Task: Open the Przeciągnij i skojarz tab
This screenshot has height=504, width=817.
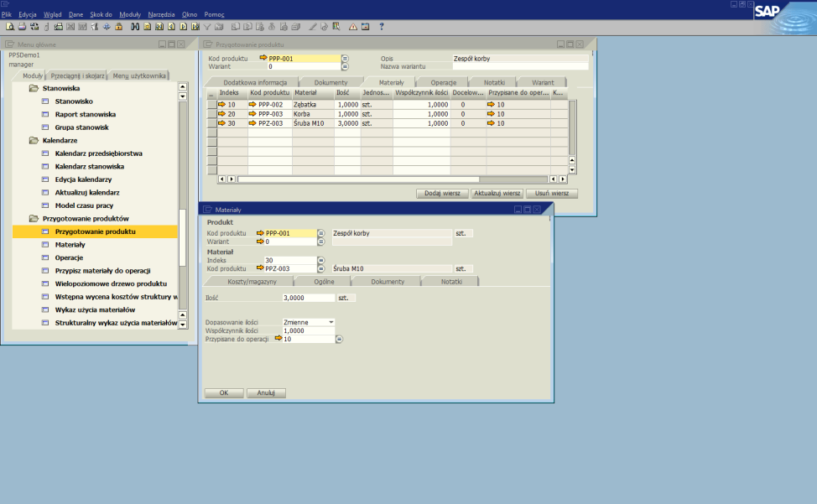Action: [77, 75]
